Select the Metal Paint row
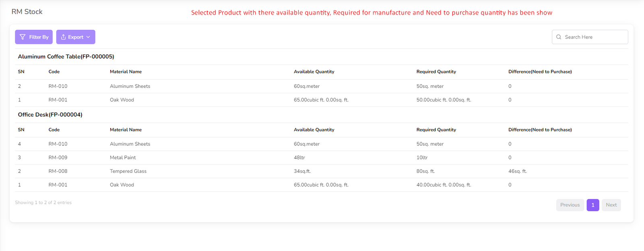This screenshot has width=644, height=251. [123, 158]
